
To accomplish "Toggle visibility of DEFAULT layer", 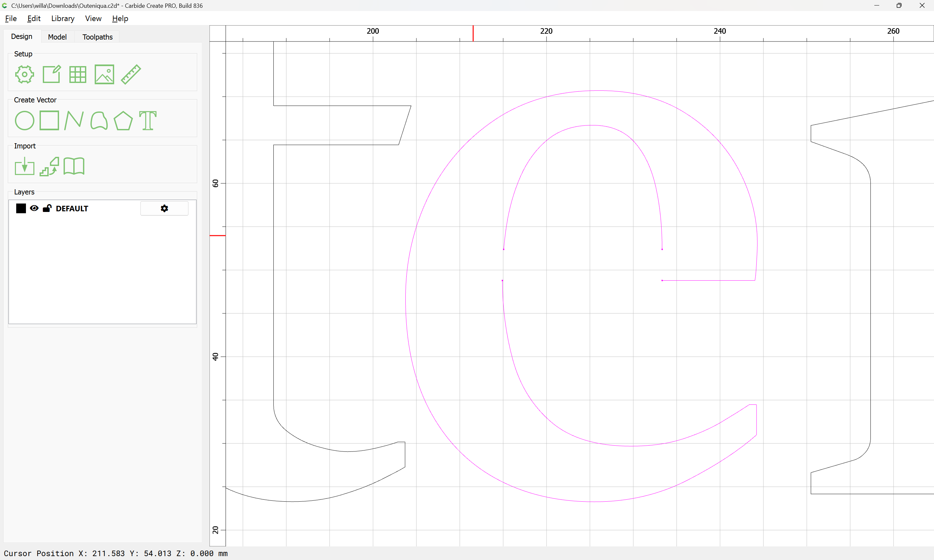I will [34, 208].
